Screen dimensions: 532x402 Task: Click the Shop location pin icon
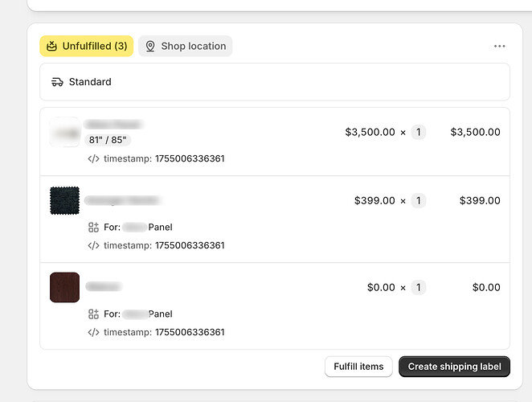click(150, 46)
